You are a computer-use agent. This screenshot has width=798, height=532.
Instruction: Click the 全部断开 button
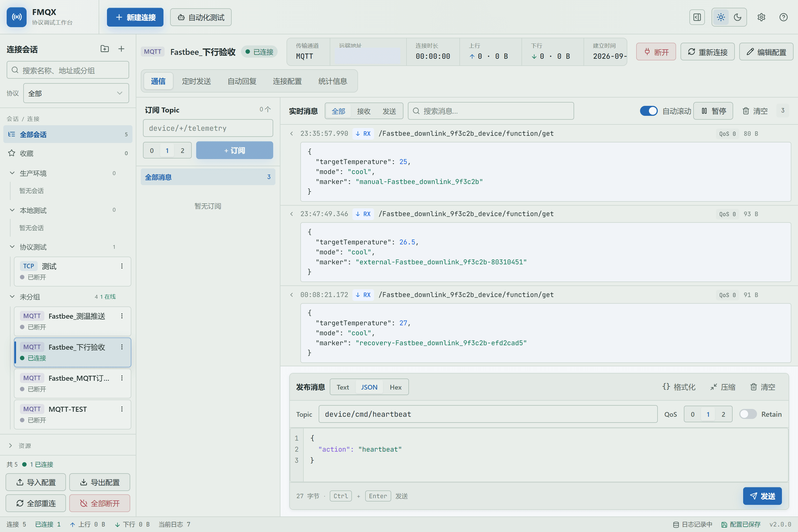100,503
